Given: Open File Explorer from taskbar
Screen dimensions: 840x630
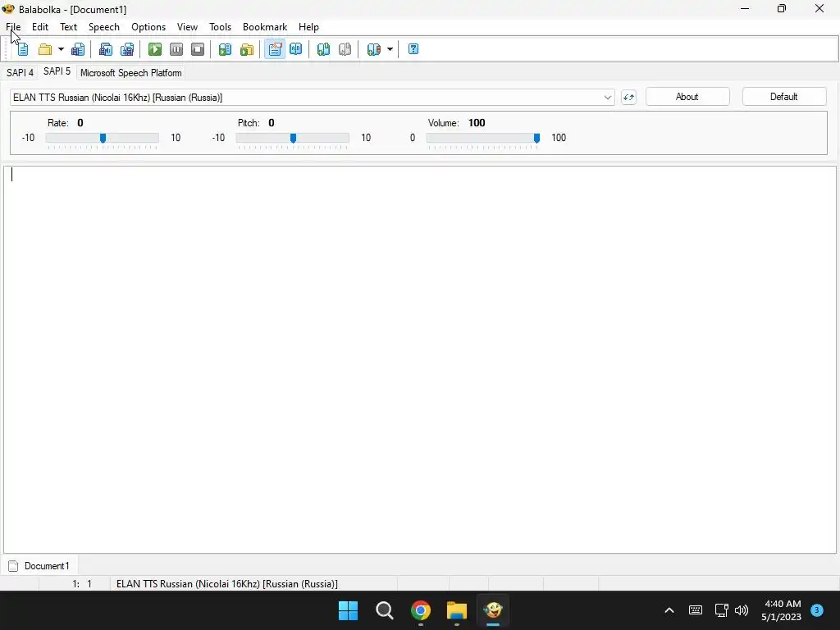Looking at the screenshot, I should 457,610.
